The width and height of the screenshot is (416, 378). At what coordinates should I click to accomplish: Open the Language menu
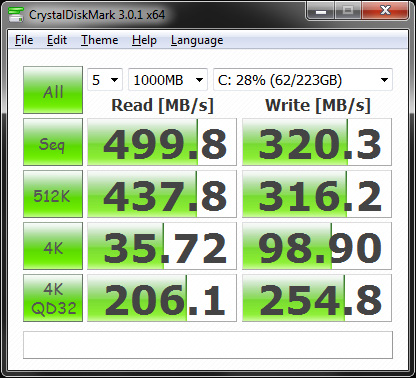pyautogui.click(x=197, y=40)
